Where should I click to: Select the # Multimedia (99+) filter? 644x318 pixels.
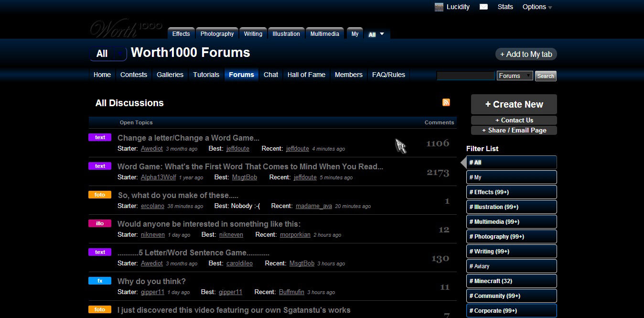512,221
